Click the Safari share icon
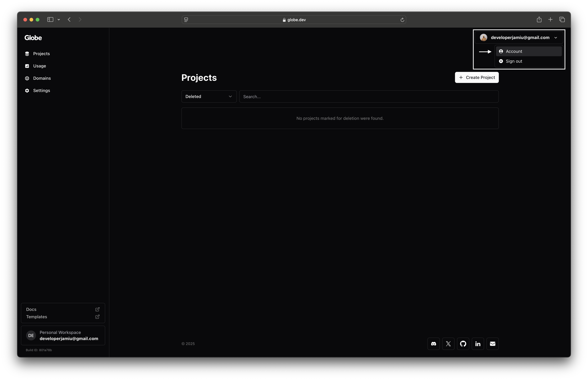Image resolution: width=588 pixels, height=380 pixels. (539, 20)
